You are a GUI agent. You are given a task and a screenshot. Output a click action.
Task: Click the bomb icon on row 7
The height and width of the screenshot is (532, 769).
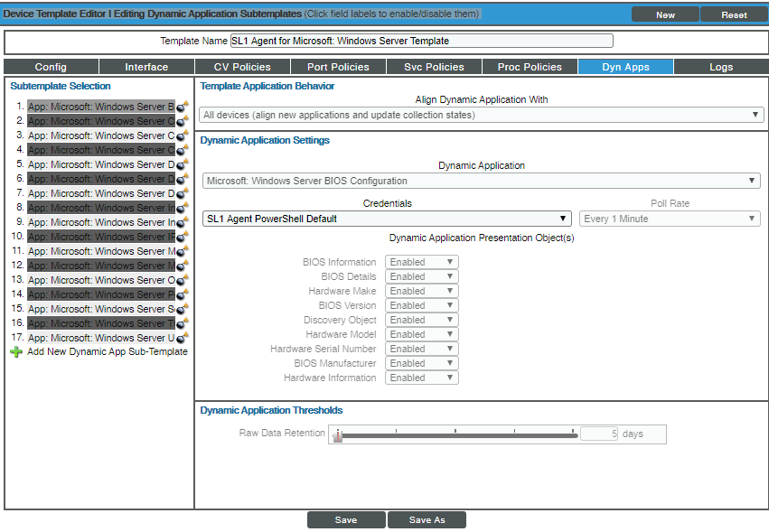pos(182,193)
